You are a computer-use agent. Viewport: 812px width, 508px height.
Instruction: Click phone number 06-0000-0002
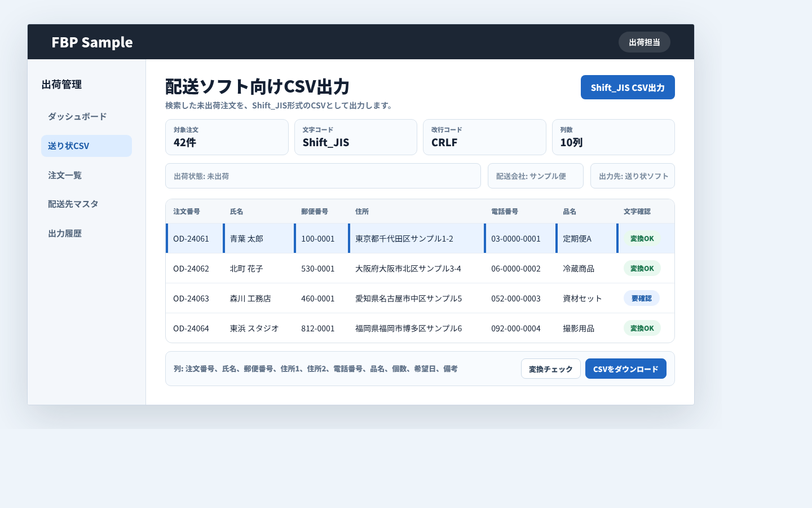(x=516, y=269)
